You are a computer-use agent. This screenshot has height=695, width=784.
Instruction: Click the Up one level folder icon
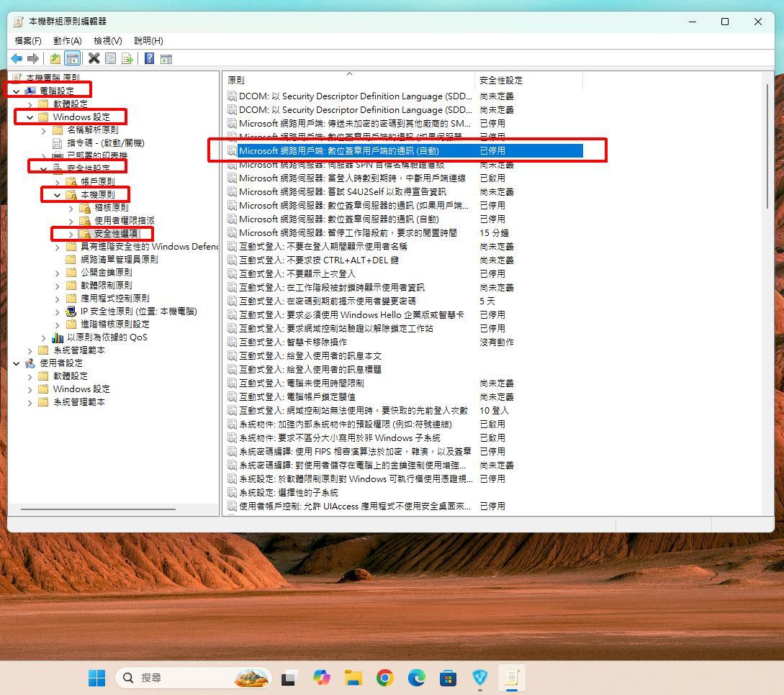(55, 59)
